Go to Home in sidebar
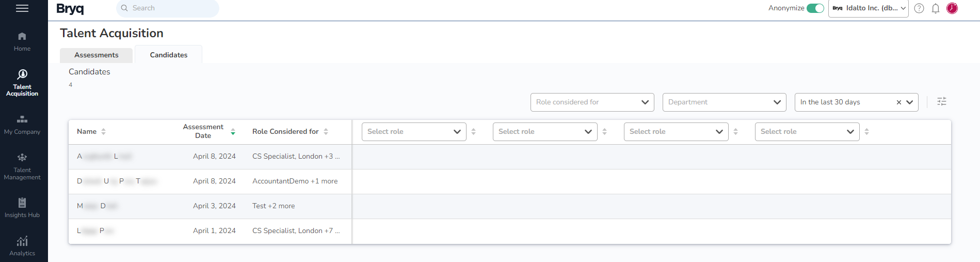 pos(22,41)
